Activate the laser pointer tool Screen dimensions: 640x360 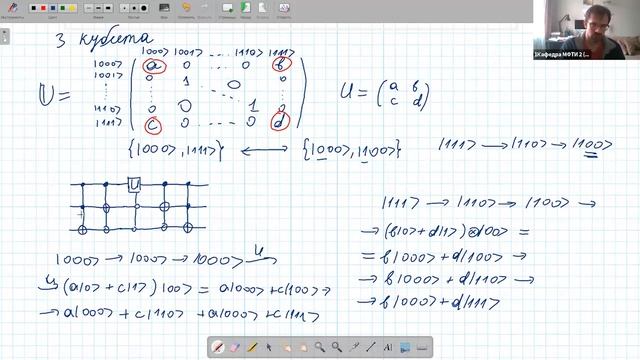point(354,347)
